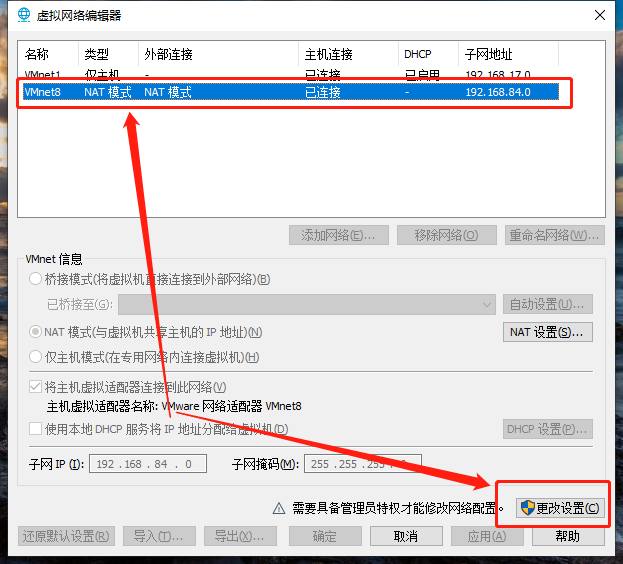Viewport: 623px width, 564px height.
Task: Select the NAT 模式 radio button
Action: [x=35, y=332]
